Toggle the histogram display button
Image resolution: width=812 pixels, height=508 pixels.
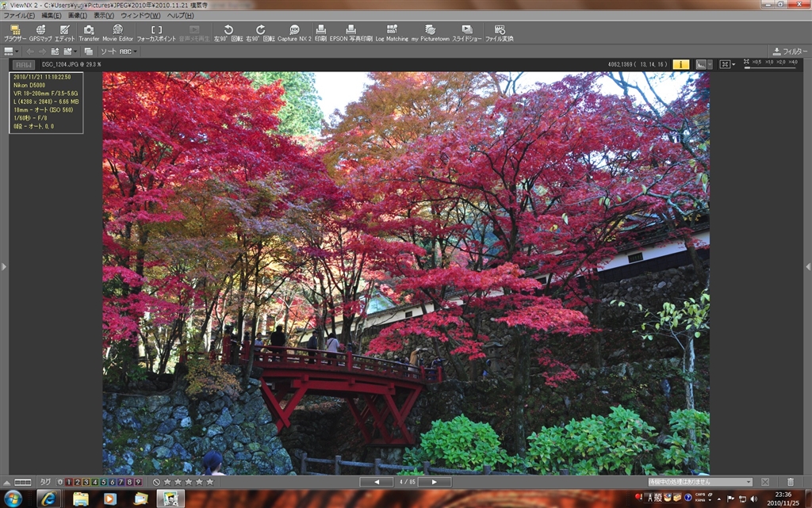pyautogui.click(x=702, y=64)
